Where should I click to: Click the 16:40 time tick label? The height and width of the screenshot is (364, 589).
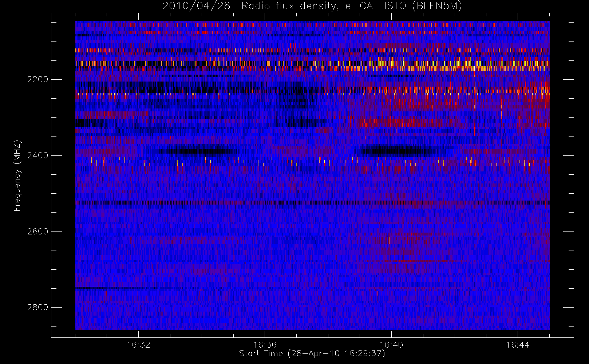(x=391, y=345)
